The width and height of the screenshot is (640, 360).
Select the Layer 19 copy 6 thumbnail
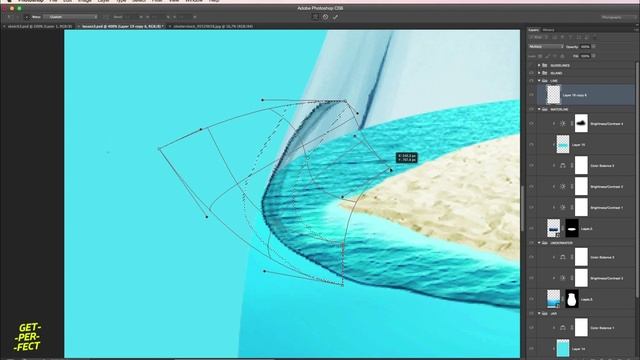click(x=553, y=95)
